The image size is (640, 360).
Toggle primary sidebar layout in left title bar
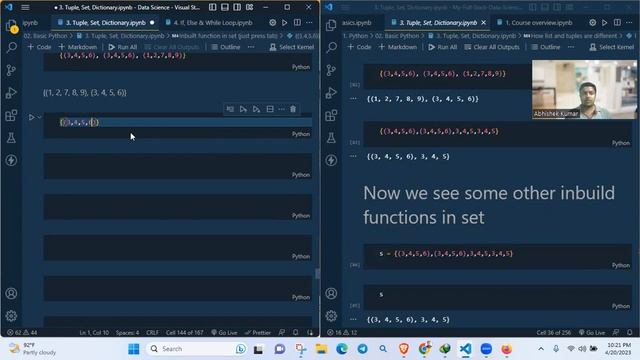point(213,7)
